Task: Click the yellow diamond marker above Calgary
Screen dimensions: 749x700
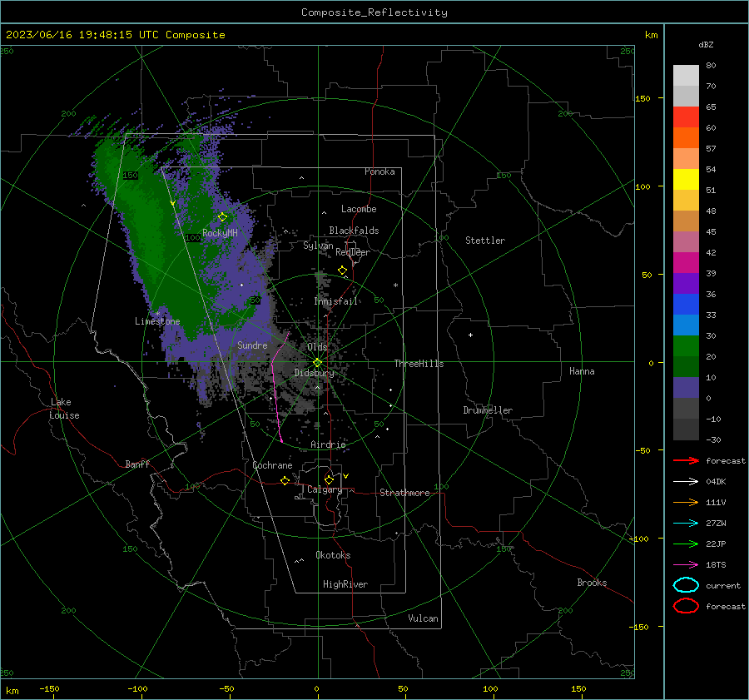Action: pyautogui.click(x=329, y=479)
